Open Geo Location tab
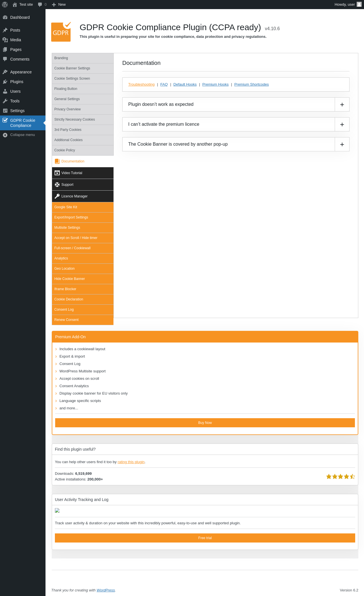This screenshot has height=596, width=364. point(83,269)
